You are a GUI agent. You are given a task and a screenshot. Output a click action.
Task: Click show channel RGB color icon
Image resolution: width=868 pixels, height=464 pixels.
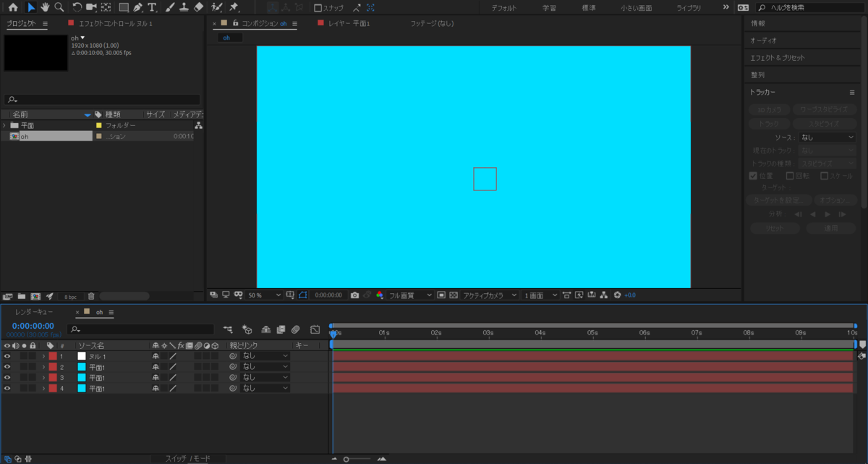(380, 295)
